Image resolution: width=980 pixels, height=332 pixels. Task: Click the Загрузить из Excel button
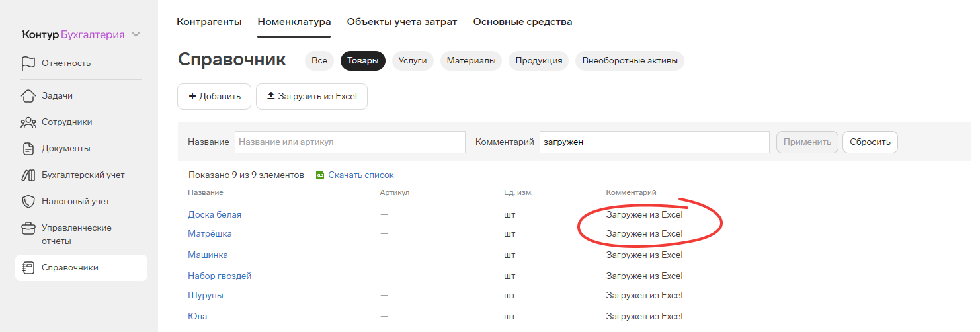point(311,97)
